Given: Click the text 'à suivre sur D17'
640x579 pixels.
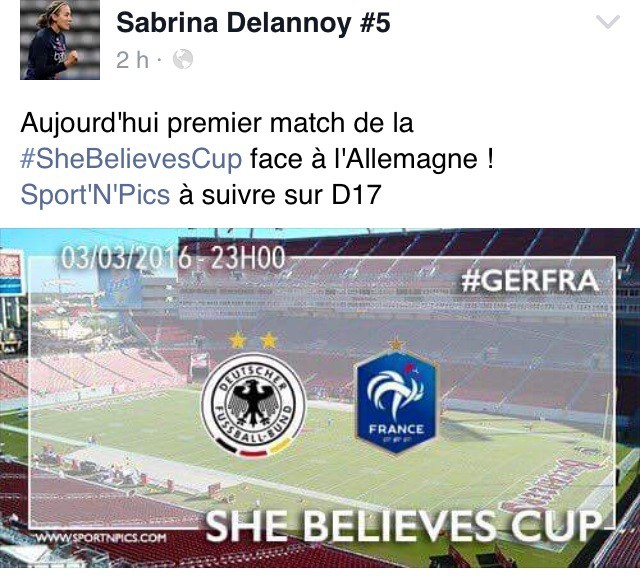Looking at the screenshot, I should click(x=280, y=195).
